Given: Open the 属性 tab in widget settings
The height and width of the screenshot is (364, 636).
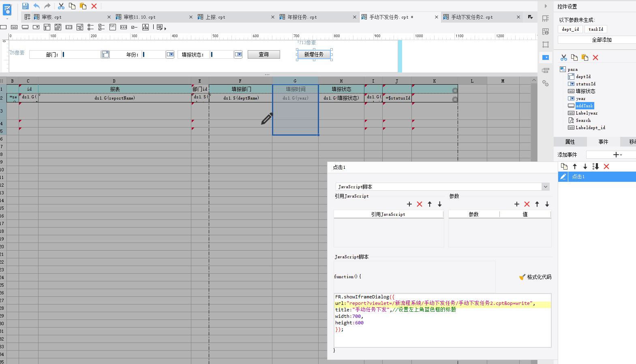Looking at the screenshot, I should (570, 142).
